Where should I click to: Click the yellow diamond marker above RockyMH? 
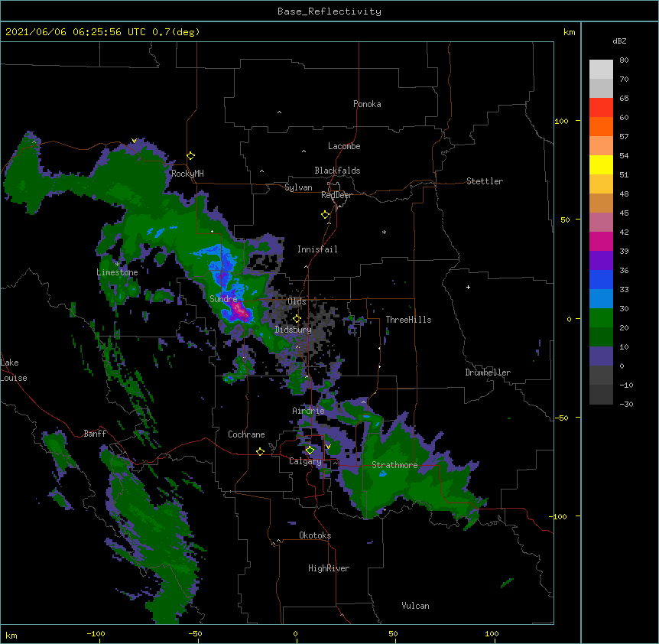(191, 156)
